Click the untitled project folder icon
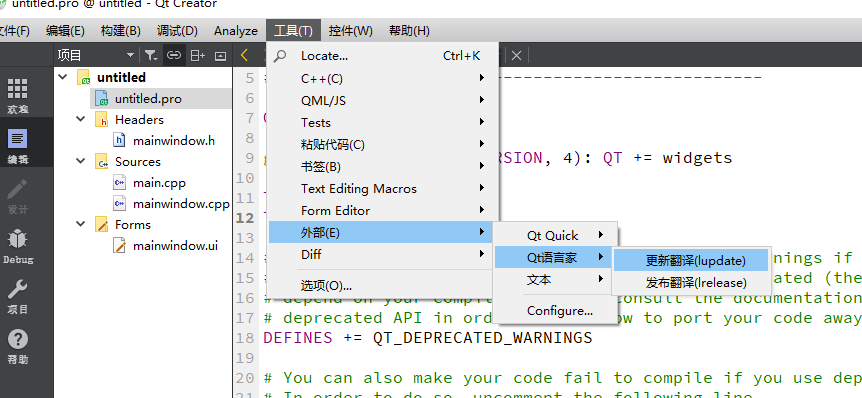 click(84, 77)
